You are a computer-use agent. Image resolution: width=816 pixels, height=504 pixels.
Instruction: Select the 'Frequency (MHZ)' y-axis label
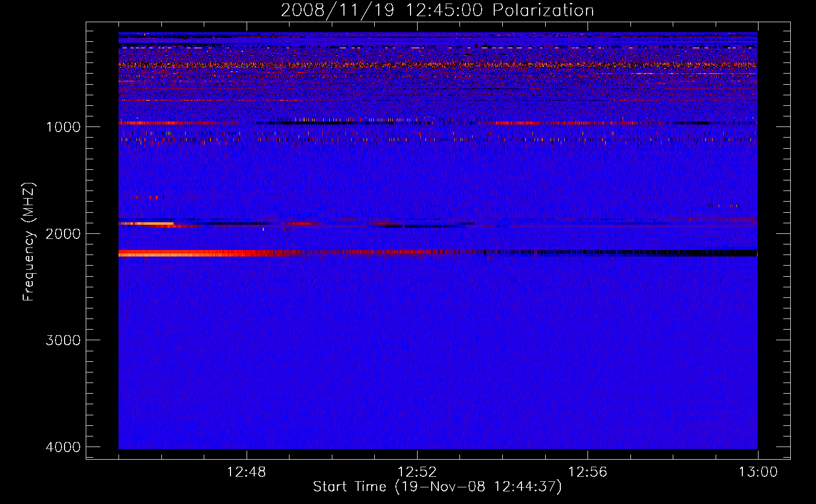pyautogui.click(x=29, y=242)
